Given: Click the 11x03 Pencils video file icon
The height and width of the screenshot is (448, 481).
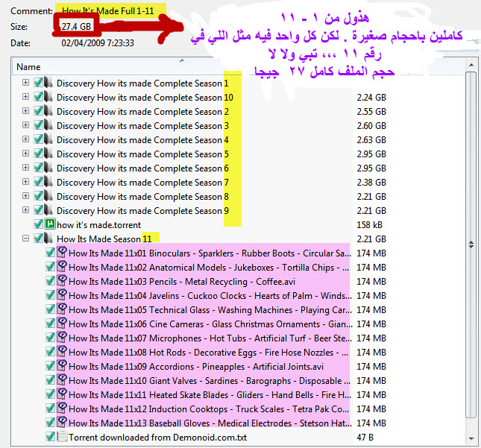Looking at the screenshot, I should (x=62, y=280).
